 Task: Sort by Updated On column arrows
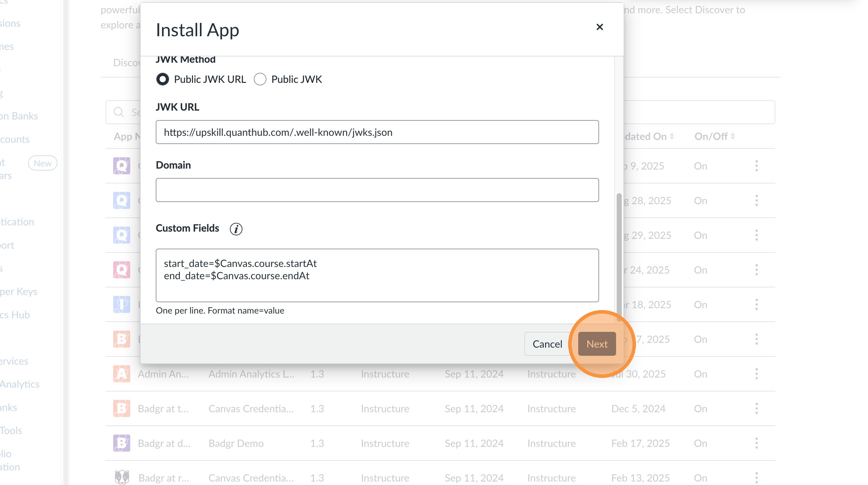coord(672,136)
